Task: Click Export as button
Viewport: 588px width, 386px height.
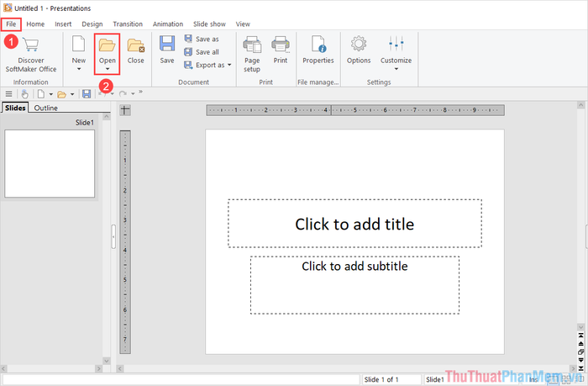Action: pyautogui.click(x=205, y=65)
